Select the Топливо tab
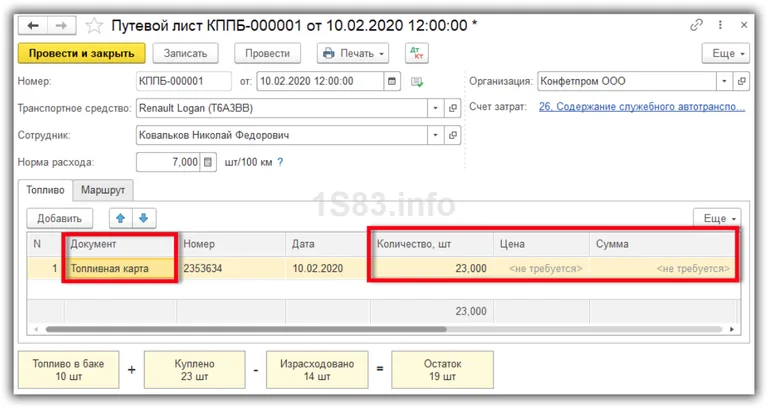Screen dimensions: 768x408 coord(45,189)
